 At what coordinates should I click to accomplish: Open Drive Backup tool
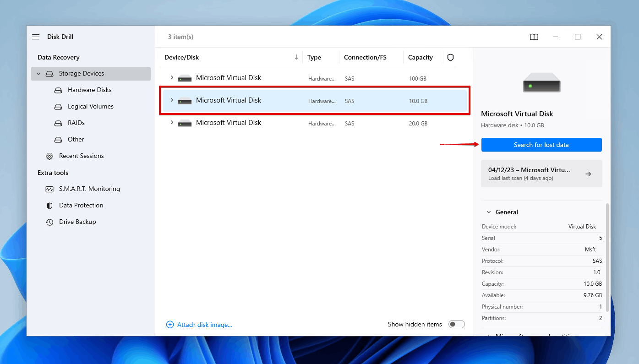click(x=77, y=222)
